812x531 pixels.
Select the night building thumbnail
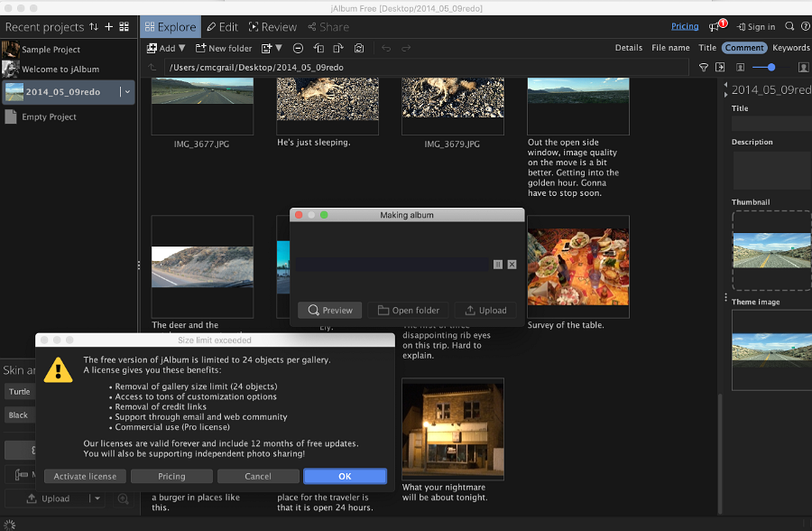pyautogui.click(x=453, y=429)
